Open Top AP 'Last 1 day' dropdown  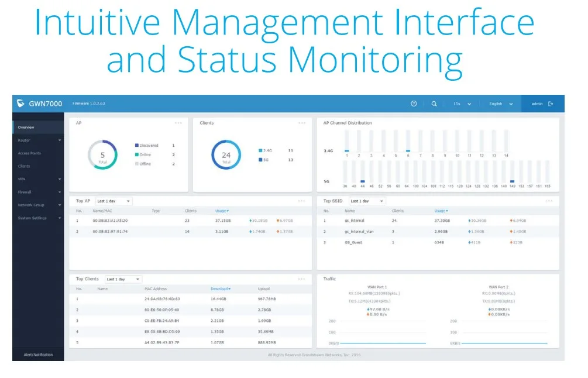pyautogui.click(x=114, y=201)
